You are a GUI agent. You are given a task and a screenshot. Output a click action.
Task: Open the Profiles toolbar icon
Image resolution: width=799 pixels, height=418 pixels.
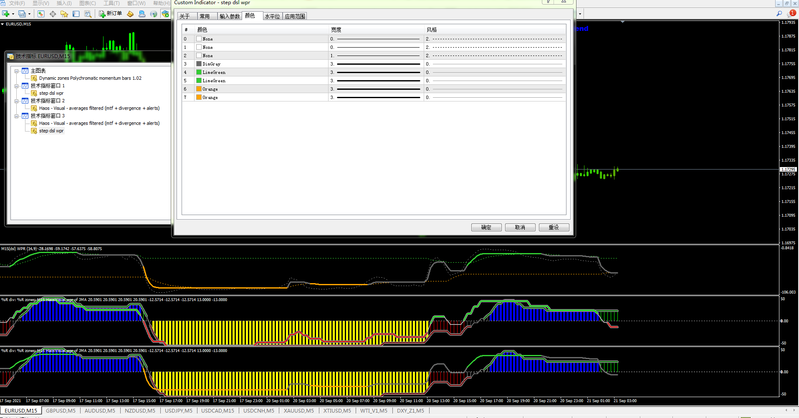click(24, 13)
